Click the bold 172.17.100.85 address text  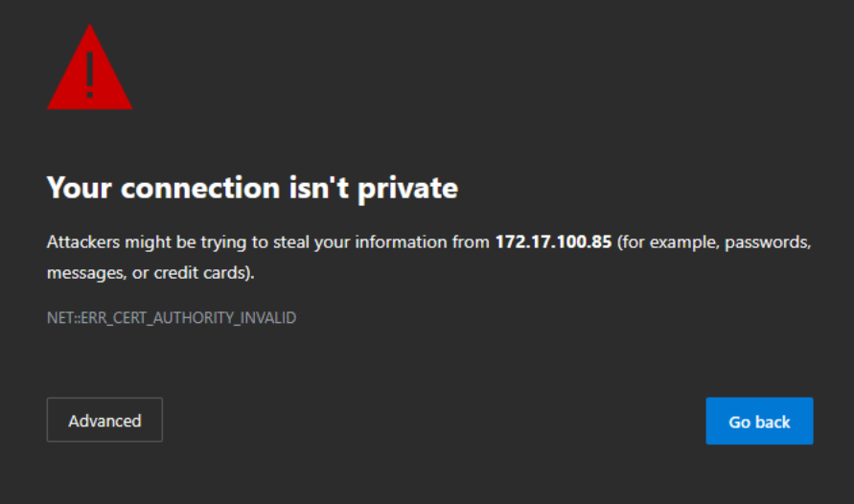coord(553,242)
